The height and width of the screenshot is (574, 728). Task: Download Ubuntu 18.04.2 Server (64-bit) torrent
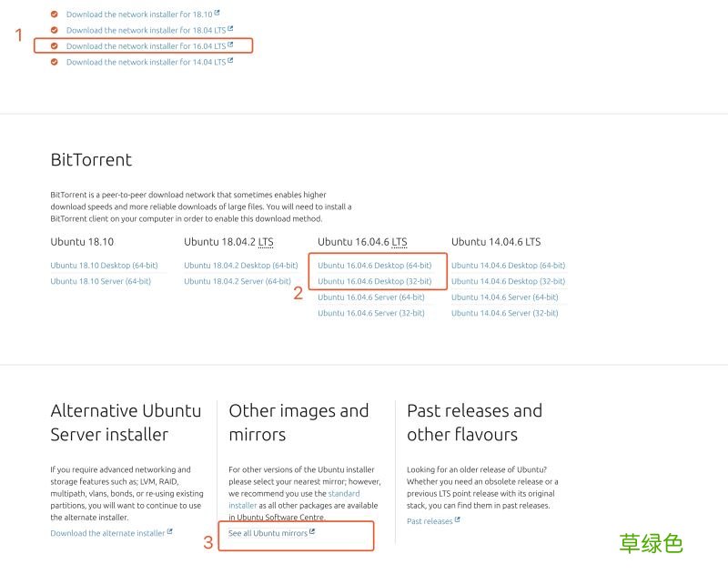click(237, 281)
